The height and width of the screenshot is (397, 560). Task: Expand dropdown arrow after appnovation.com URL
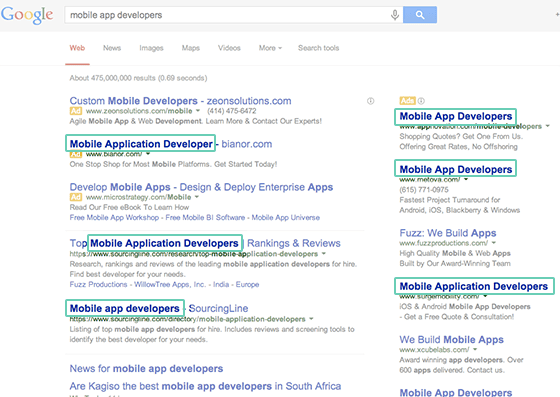coord(548,126)
